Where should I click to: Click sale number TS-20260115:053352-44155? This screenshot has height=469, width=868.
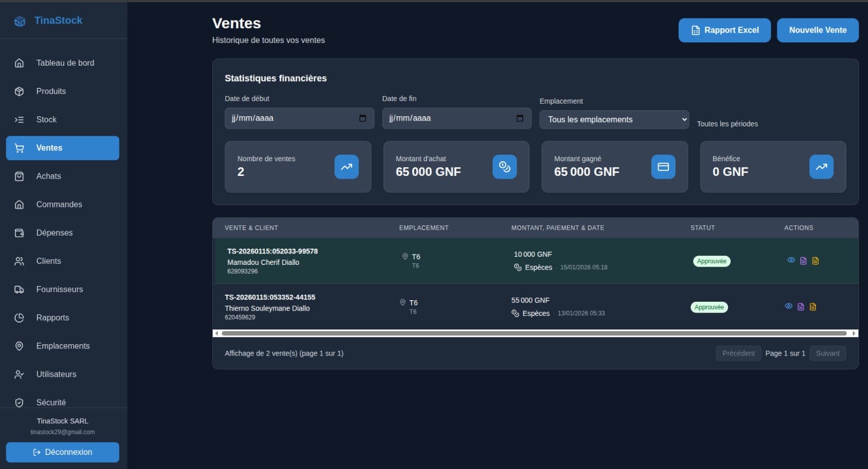(270, 297)
